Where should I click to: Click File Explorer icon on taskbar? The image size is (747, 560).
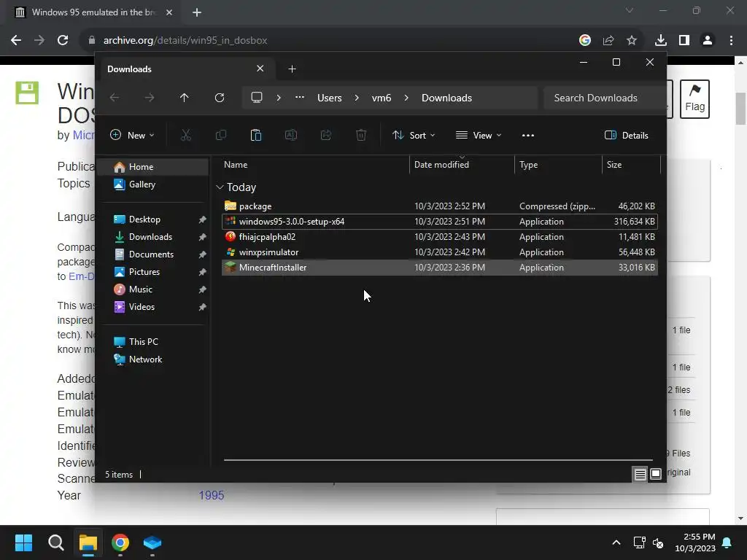point(88,542)
